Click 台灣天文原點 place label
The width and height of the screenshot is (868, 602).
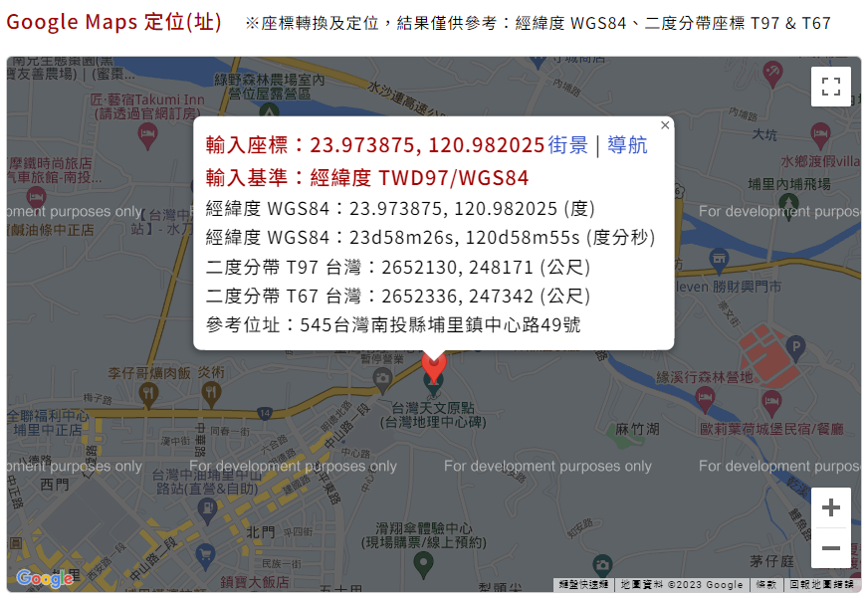[433, 415]
